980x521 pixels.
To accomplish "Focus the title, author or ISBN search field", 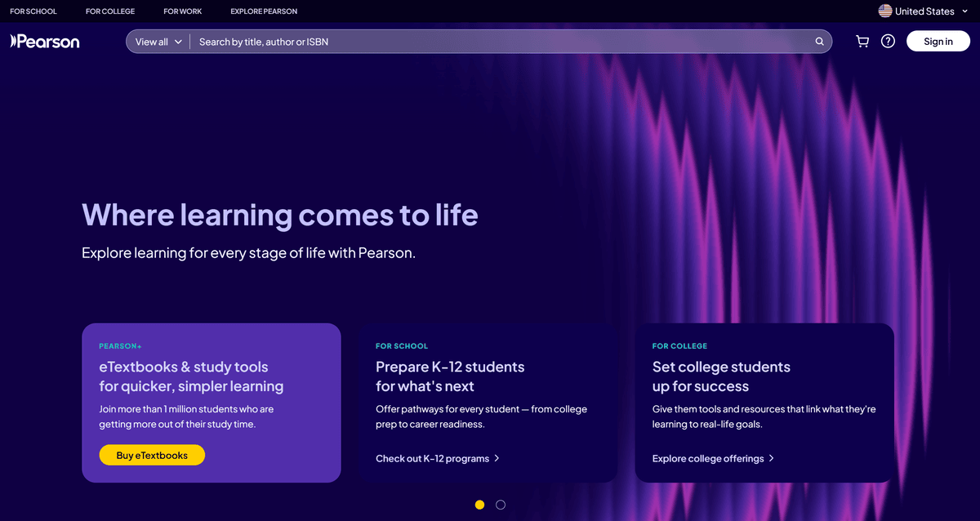I will [x=502, y=42].
